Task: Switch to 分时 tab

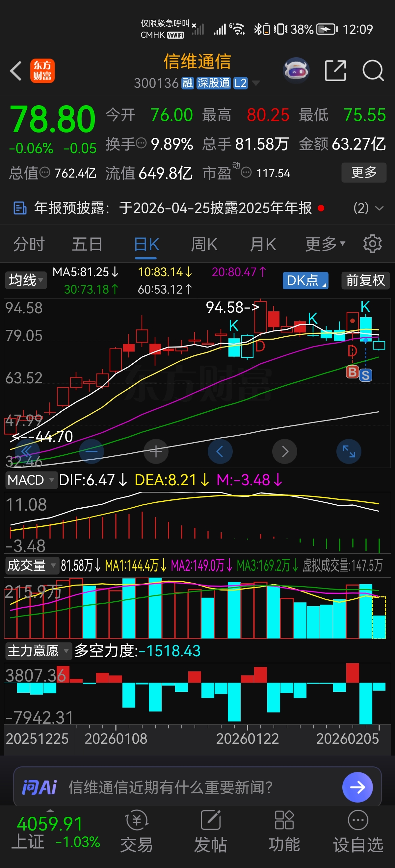Action: [x=29, y=244]
